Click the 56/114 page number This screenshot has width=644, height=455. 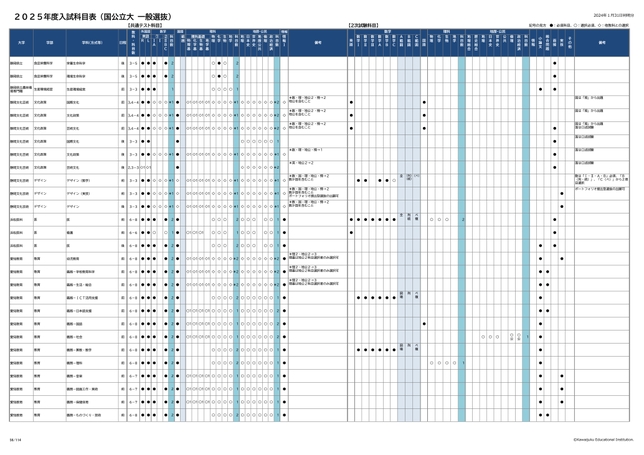coord(14,438)
